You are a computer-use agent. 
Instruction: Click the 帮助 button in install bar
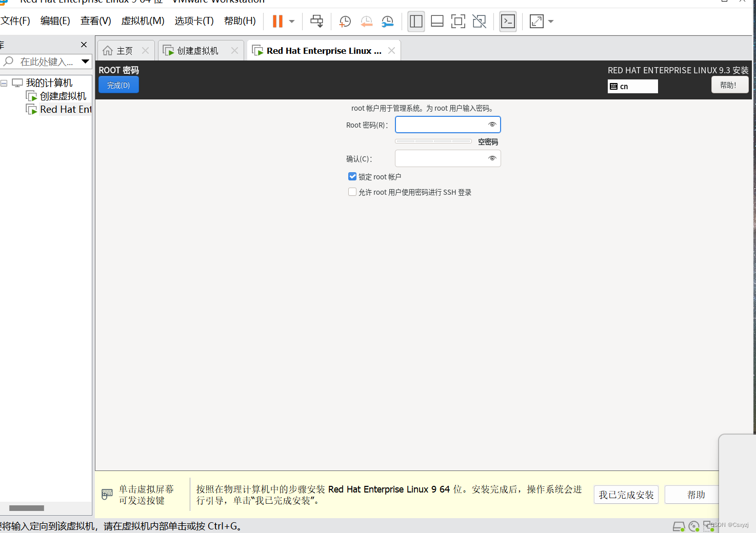(x=692, y=495)
